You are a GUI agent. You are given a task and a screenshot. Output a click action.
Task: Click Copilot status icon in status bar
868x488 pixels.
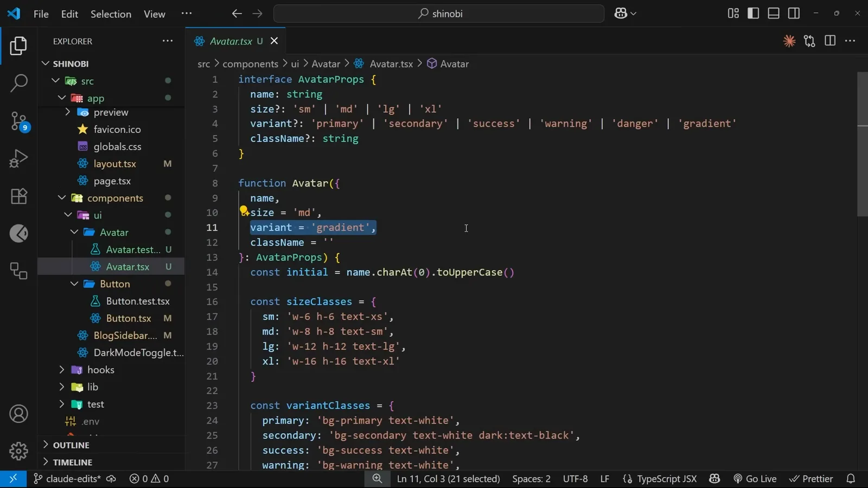714,479
